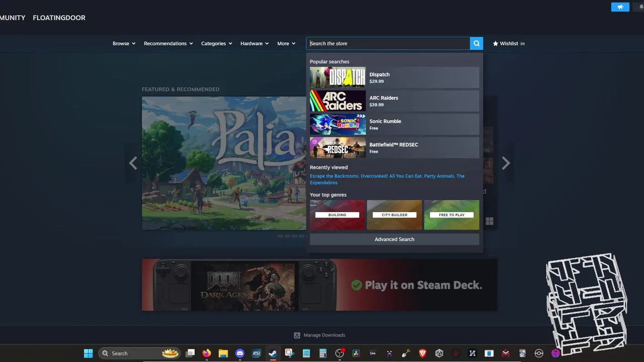Open Party Animals recent link
The image size is (644, 362).
pyautogui.click(x=439, y=176)
